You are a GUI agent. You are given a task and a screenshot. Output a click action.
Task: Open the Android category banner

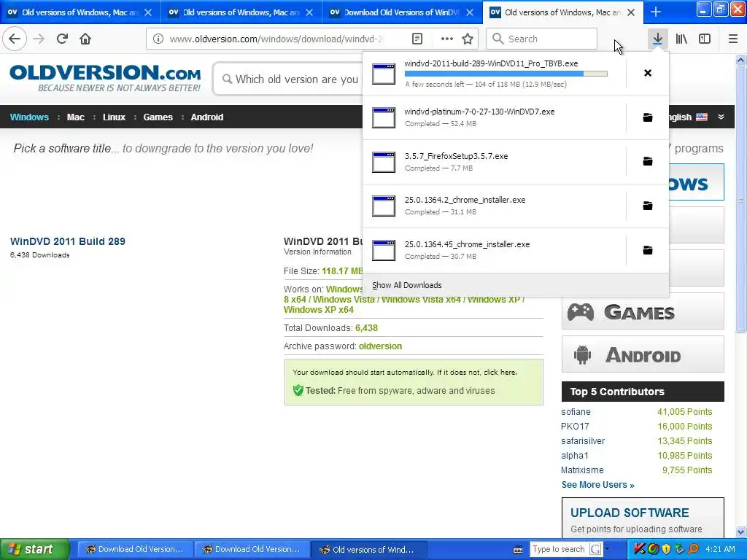click(643, 354)
